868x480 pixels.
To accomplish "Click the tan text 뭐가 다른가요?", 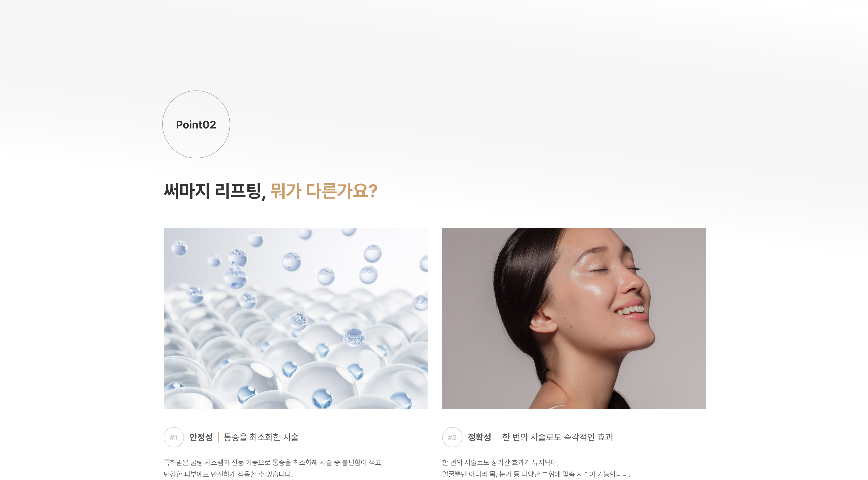I will 324,191.
